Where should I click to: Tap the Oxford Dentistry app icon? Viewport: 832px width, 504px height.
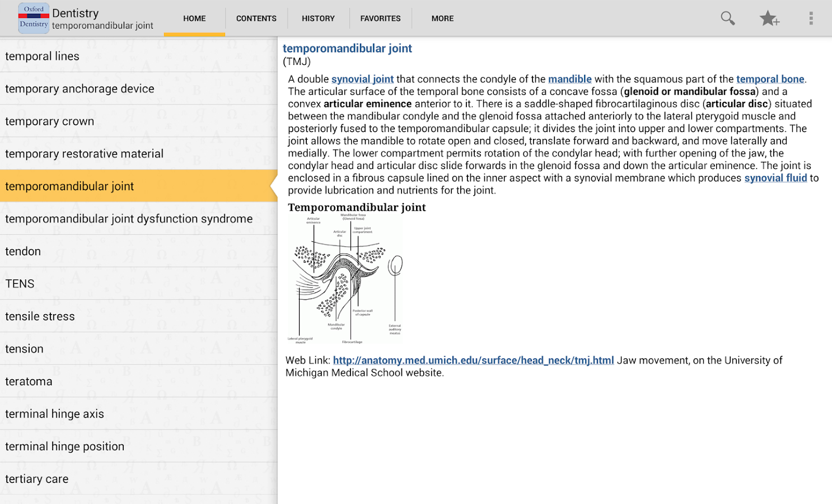point(34,18)
